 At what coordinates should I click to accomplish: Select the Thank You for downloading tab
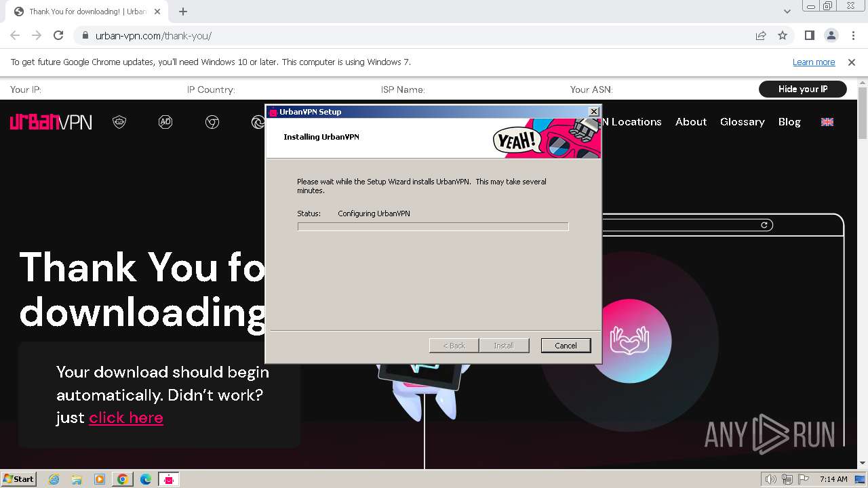coord(88,12)
